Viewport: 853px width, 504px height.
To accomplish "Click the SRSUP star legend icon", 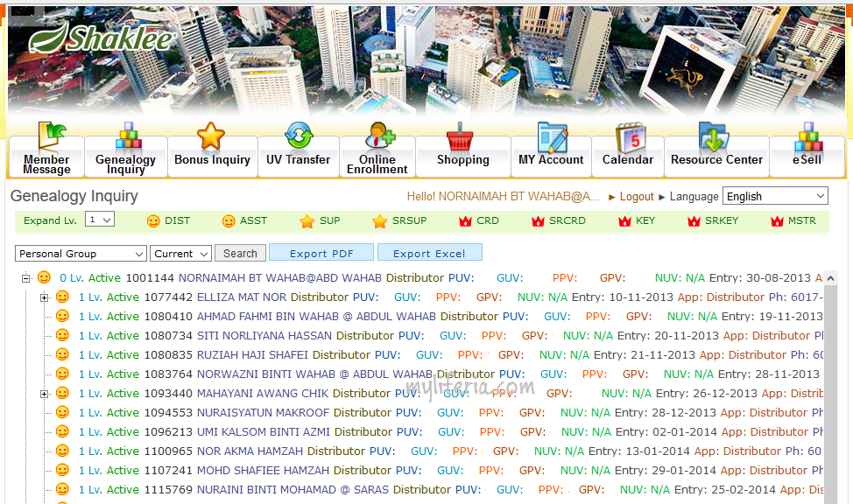I will pyautogui.click(x=380, y=221).
